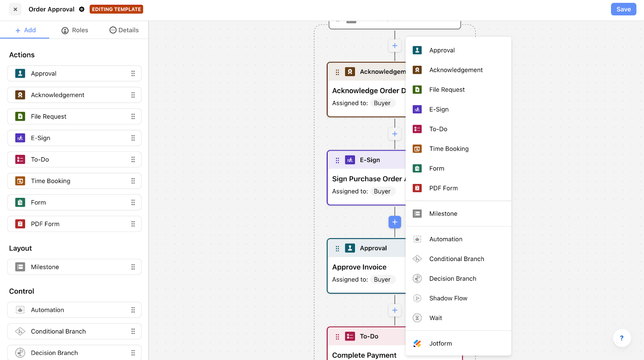Select Shadow Flow from the popup menu
The width and height of the screenshot is (644, 360).
coord(458,298)
